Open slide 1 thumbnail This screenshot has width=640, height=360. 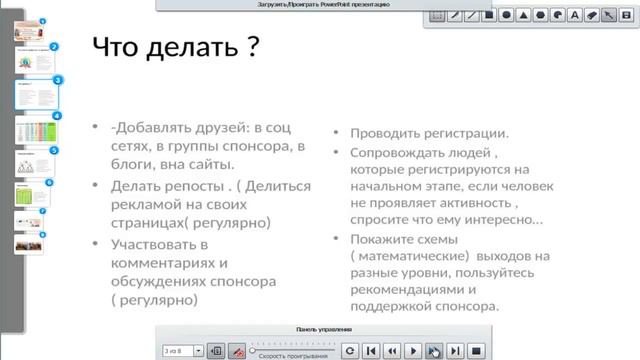coord(29,31)
